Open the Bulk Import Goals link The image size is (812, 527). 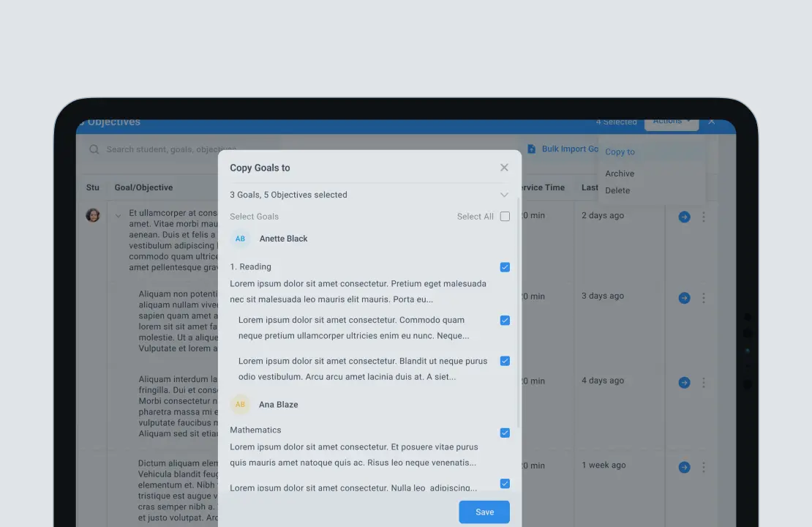coord(570,149)
